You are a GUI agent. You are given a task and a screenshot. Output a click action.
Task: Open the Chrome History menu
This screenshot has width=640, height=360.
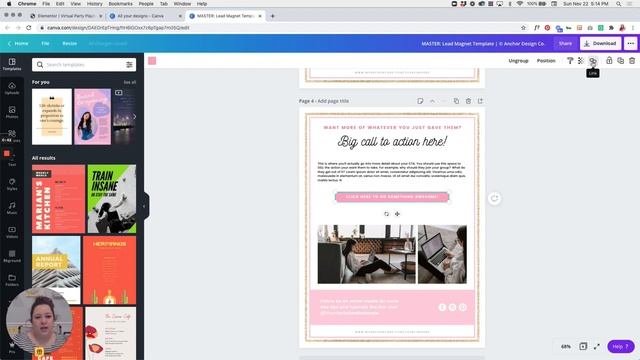click(x=95, y=4)
